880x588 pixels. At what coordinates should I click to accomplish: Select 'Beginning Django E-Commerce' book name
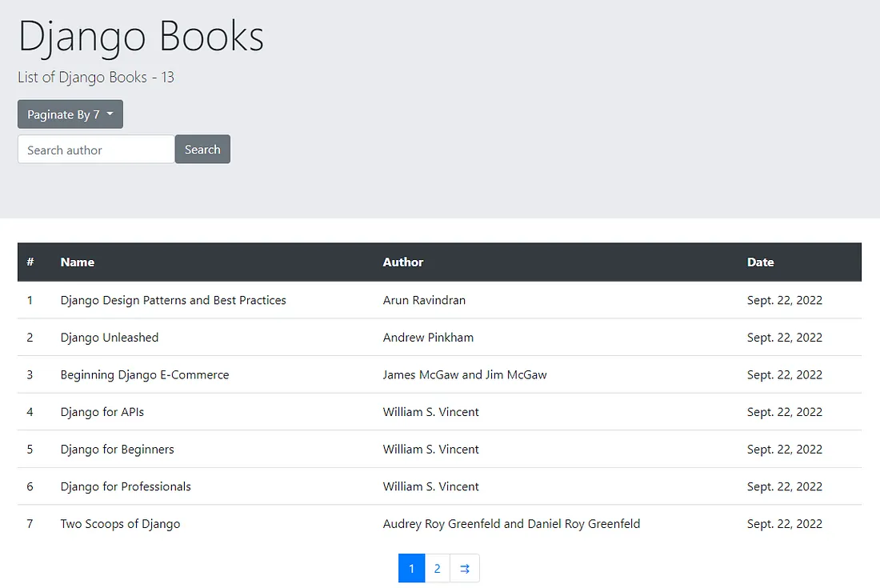pos(145,374)
